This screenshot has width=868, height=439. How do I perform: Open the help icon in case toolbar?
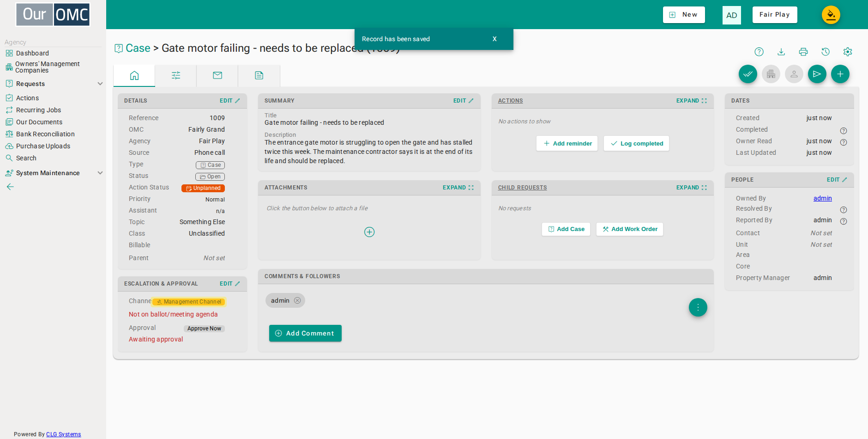tap(759, 52)
